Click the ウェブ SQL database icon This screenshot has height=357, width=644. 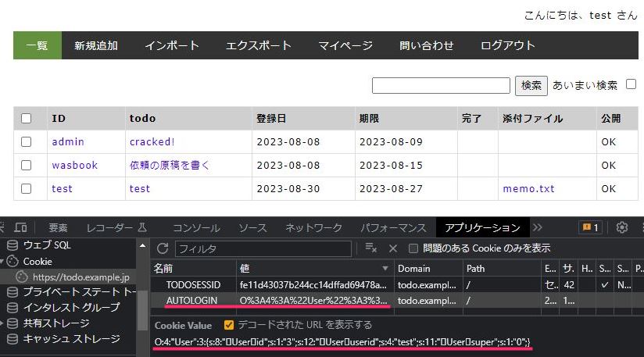tap(13, 245)
